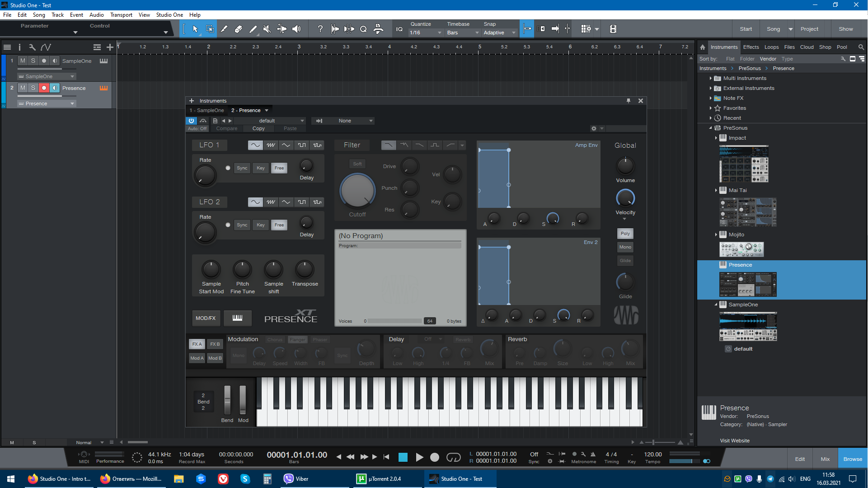The image size is (868, 488).
Task: Expand the Mai Tai instrument entry
Action: pyautogui.click(x=716, y=190)
